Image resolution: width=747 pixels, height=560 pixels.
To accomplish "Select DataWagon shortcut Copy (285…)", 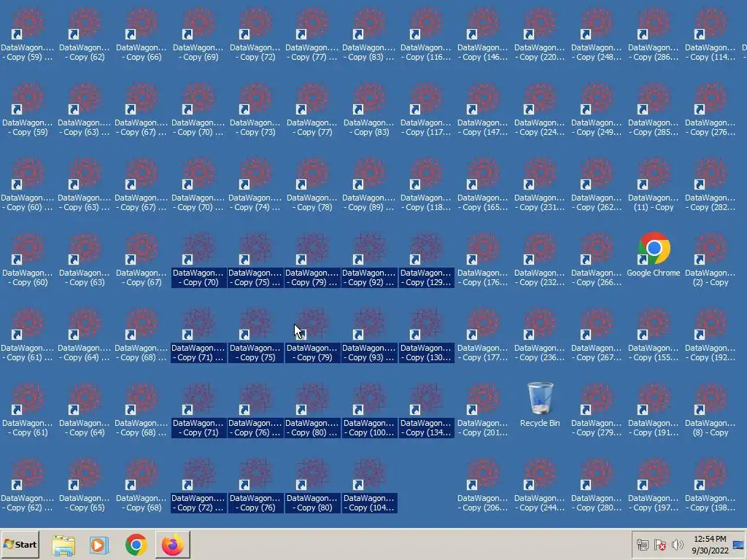I will [x=654, y=109].
